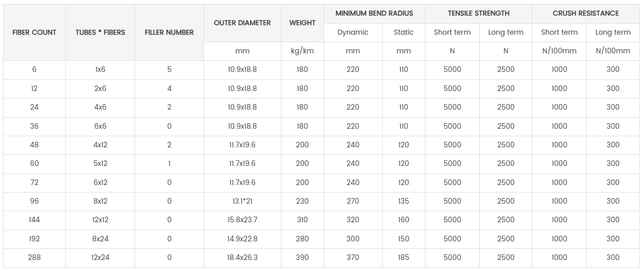This screenshot has height=271, width=644.
Task: Click the FILLER NUMBER column header
Action: 169,32
